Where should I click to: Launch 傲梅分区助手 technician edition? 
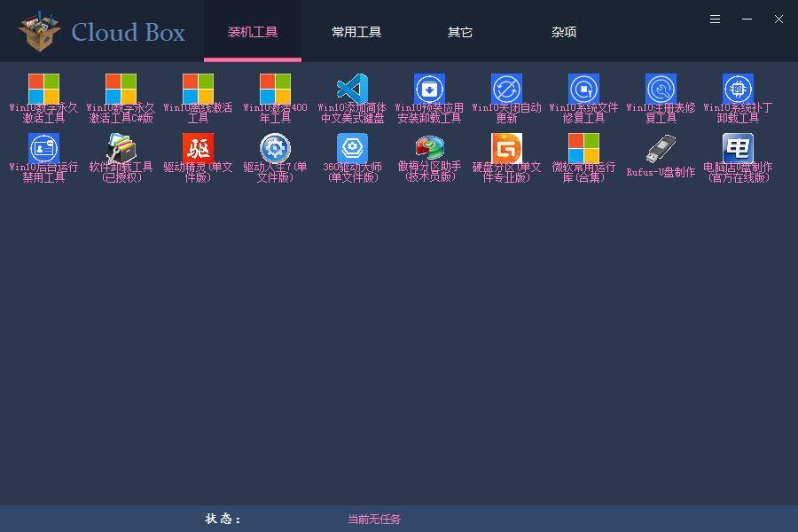coord(429,151)
